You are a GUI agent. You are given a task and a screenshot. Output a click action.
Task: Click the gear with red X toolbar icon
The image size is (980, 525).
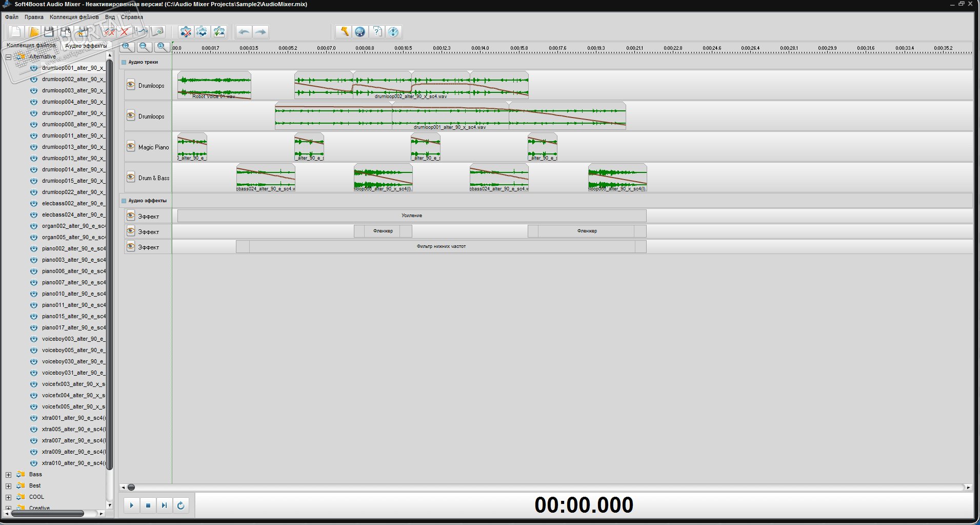(186, 32)
